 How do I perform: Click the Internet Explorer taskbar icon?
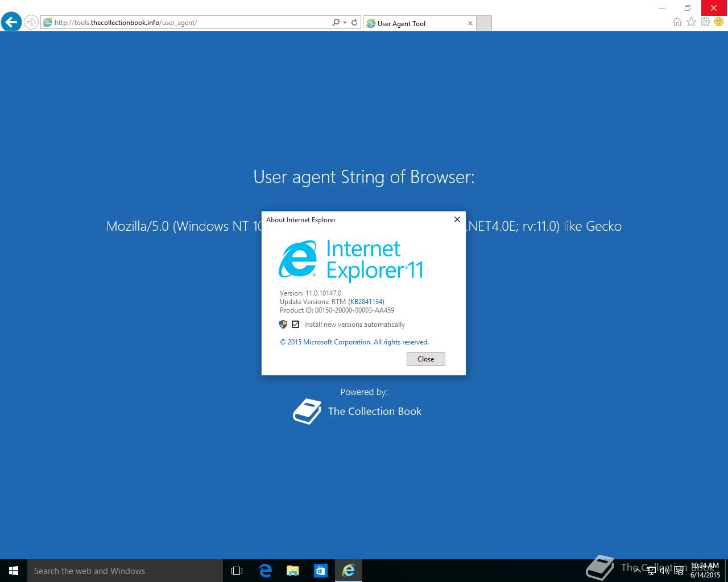click(348, 571)
